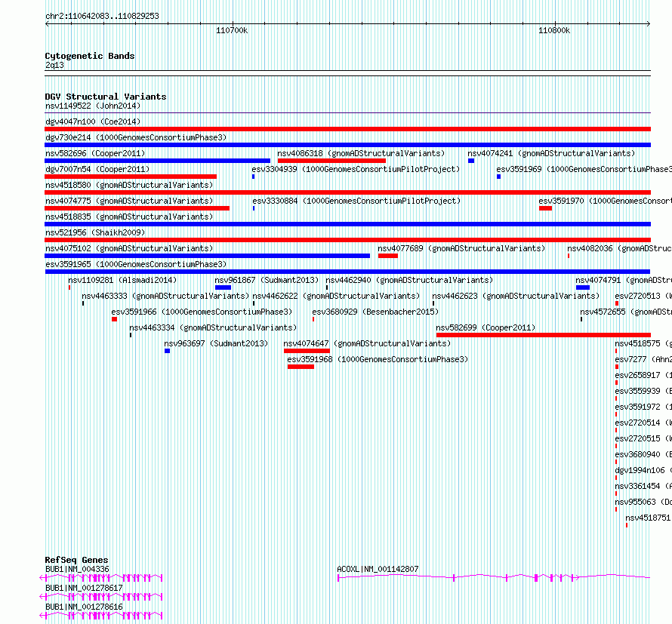The image size is (672, 624).
Task: Click the nsv1149522 (John2014) variant label
Action: pyautogui.click(x=93, y=106)
